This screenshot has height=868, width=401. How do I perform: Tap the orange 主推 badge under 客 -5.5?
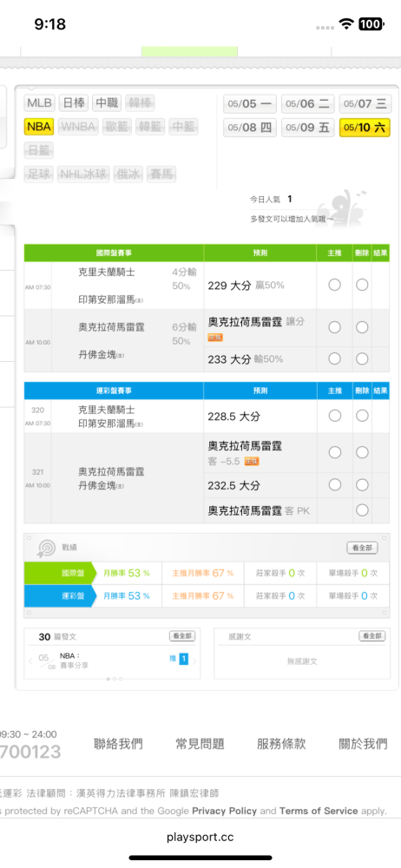[x=252, y=461]
